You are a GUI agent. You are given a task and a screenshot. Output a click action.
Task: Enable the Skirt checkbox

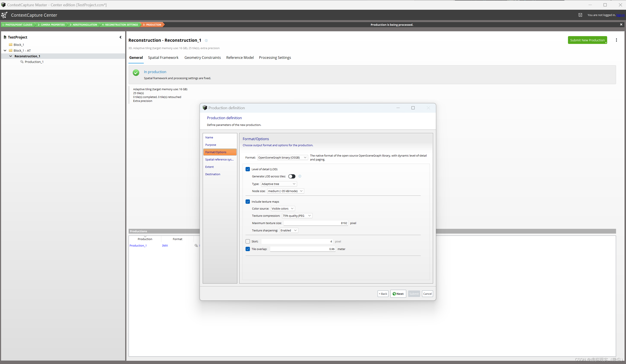(248, 241)
